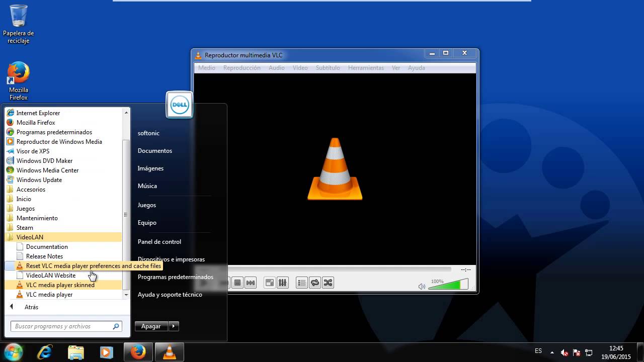Viewport: 644px width, 362px height.
Task: Toggle loop mode in VLC
Action: pyautogui.click(x=315, y=283)
